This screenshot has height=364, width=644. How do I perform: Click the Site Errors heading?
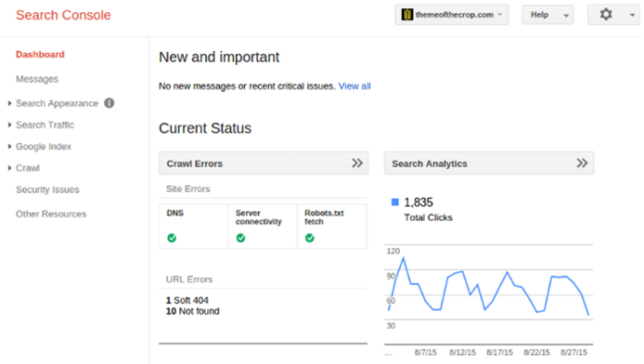coord(188,189)
